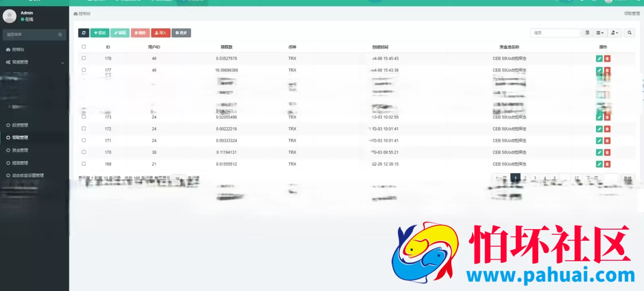Toggle the select-all checkbox in table header

(84, 47)
